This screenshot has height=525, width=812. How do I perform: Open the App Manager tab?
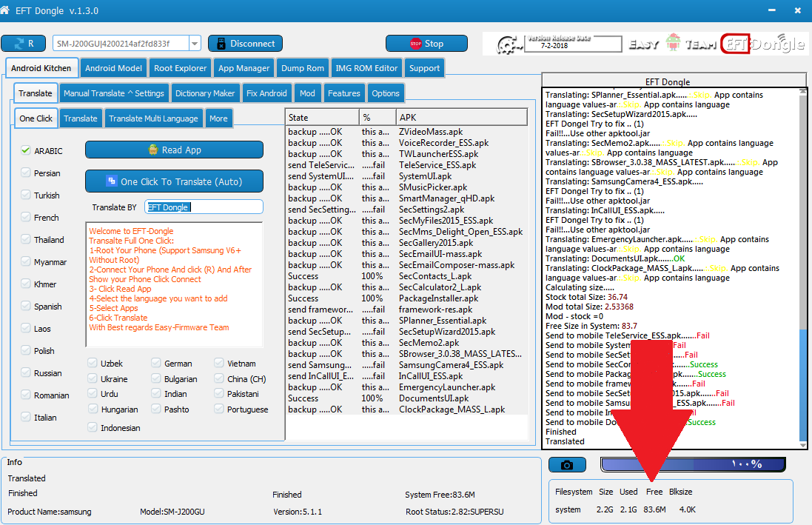point(244,68)
